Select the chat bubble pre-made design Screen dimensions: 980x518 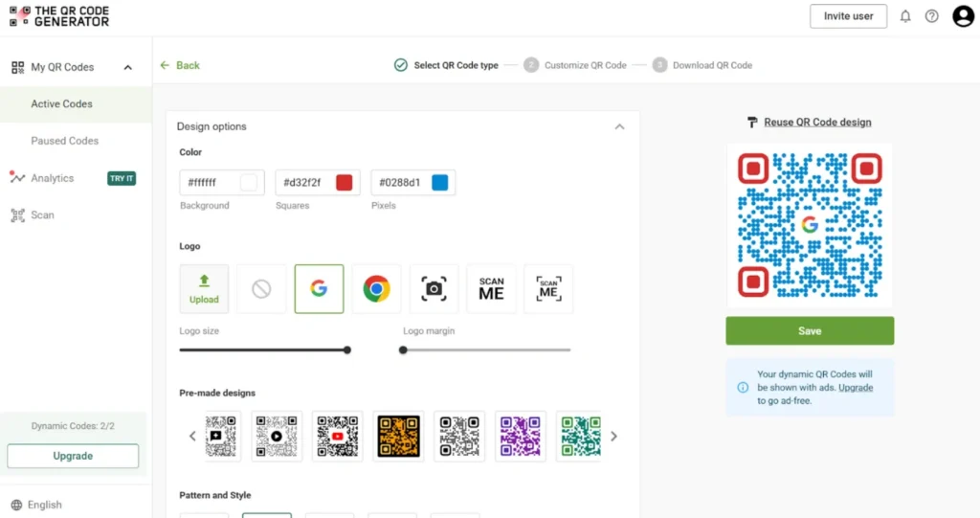pyautogui.click(x=221, y=436)
